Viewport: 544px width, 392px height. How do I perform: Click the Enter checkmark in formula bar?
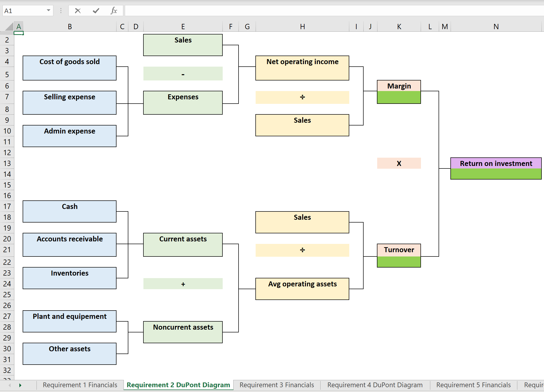[96, 11]
